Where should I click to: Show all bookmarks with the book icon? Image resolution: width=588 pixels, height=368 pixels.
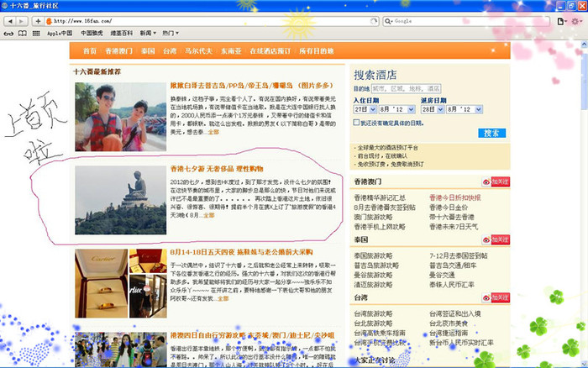[x=23, y=34]
